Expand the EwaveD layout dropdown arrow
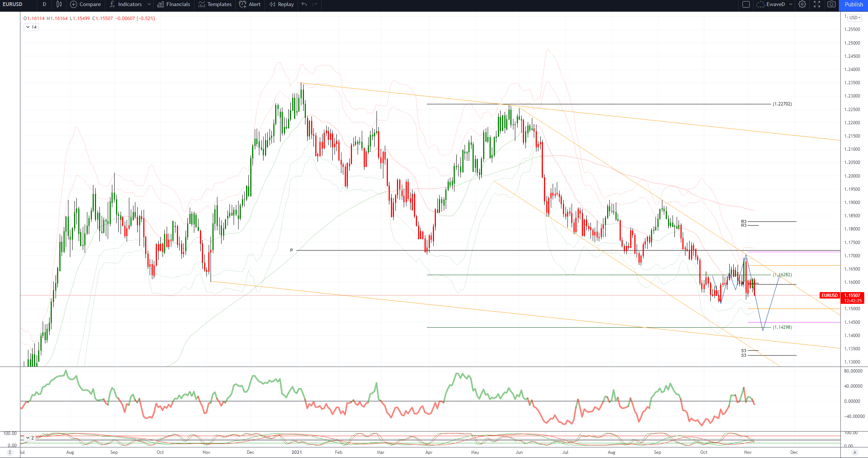The image size is (868, 458). click(x=791, y=5)
